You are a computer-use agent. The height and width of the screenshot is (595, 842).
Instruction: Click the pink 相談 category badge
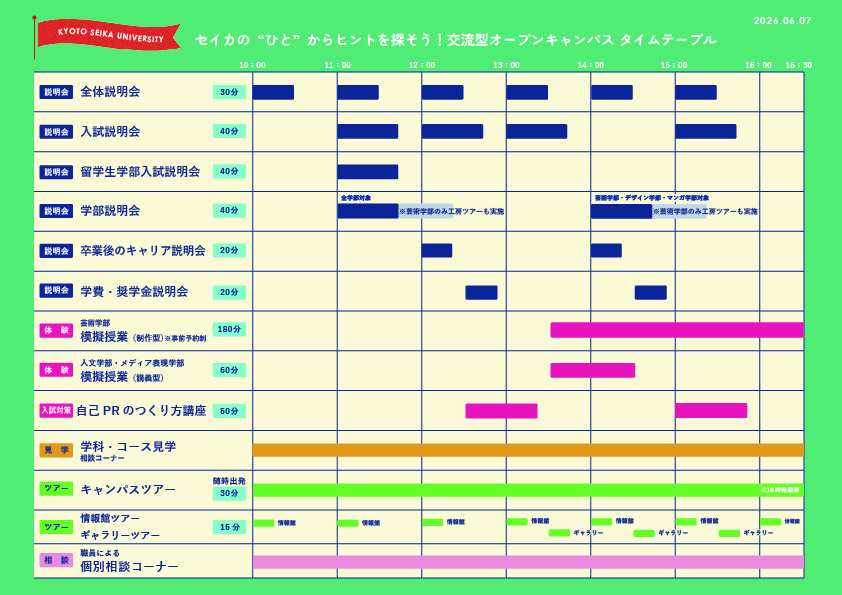56,561
